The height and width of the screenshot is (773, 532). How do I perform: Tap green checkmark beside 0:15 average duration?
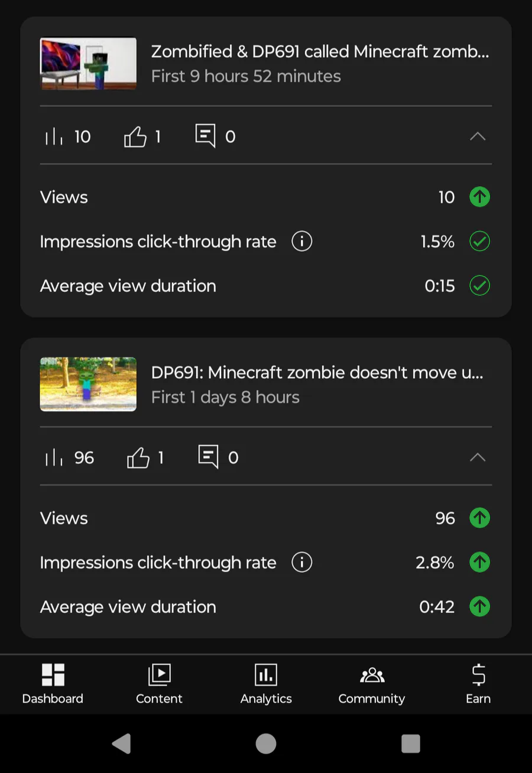click(479, 285)
